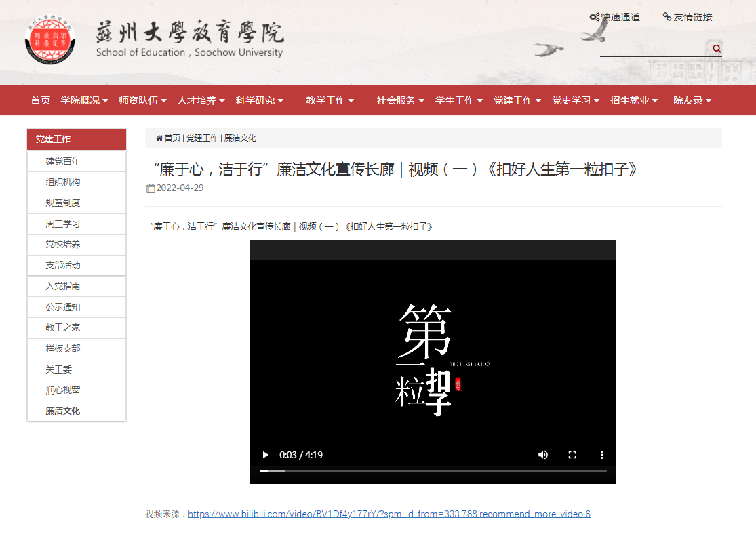Select 建党百年 in the sidebar
The image size is (756, 545).
[63, 161]
